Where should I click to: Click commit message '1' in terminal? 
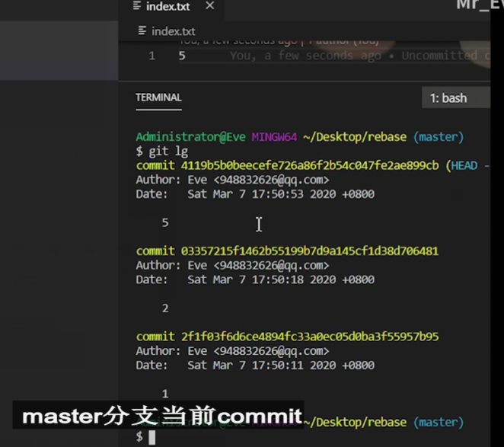pos(165,394)
